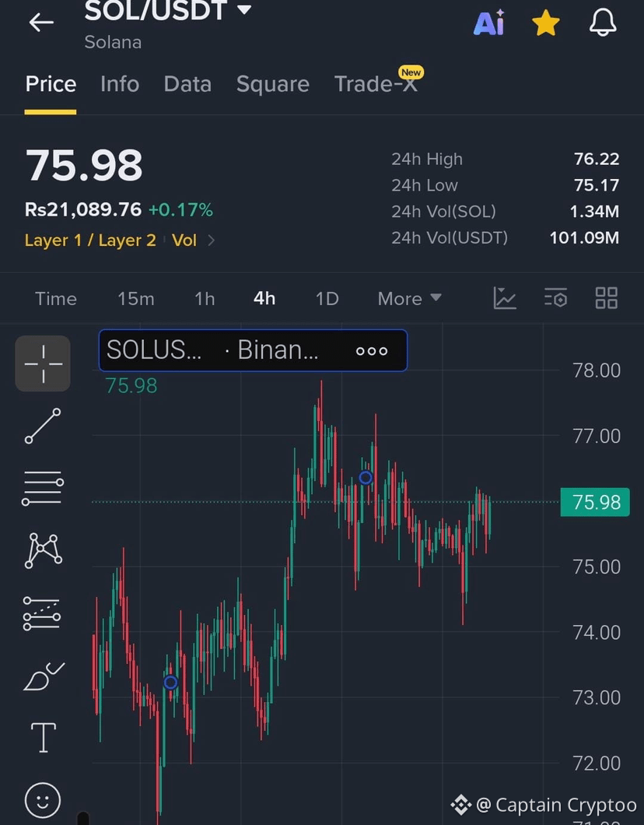The image size is (644, 825).
Task: Open Layer 1 / Layer 2 category link
Action: 90,240
